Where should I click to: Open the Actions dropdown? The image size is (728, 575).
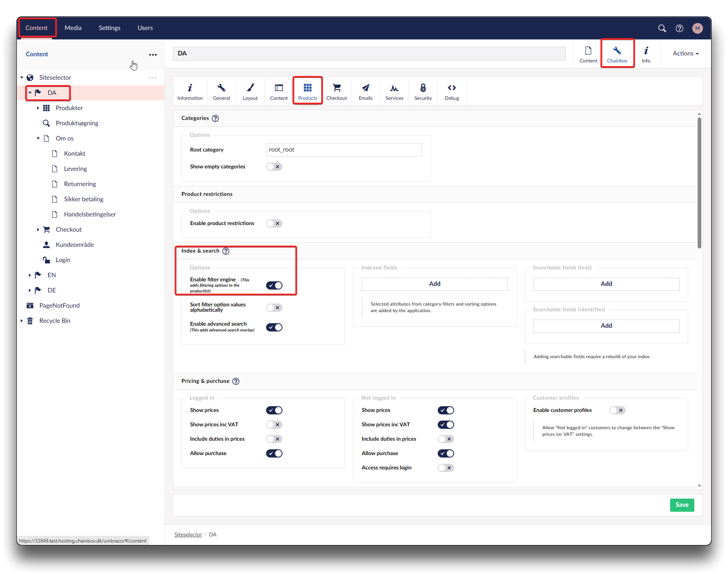pos(685,53)
